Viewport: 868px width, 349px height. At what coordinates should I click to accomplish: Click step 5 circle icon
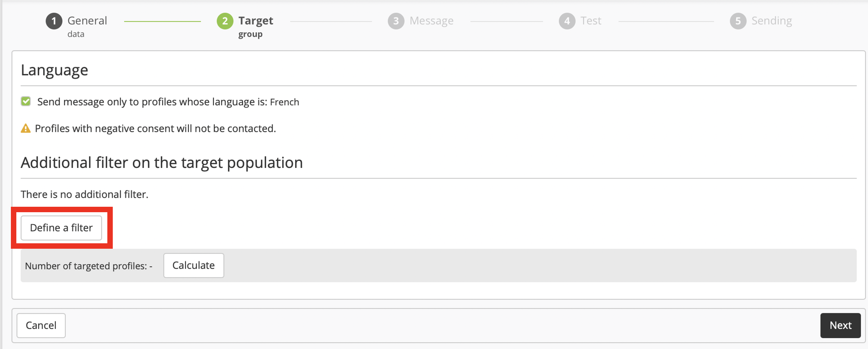click(738, 21)
